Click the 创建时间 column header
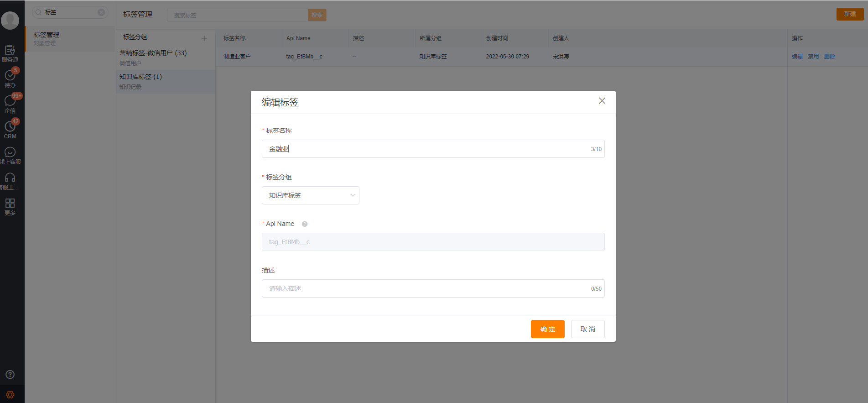This screenshot has height=403, width=868. coord(497,38)
